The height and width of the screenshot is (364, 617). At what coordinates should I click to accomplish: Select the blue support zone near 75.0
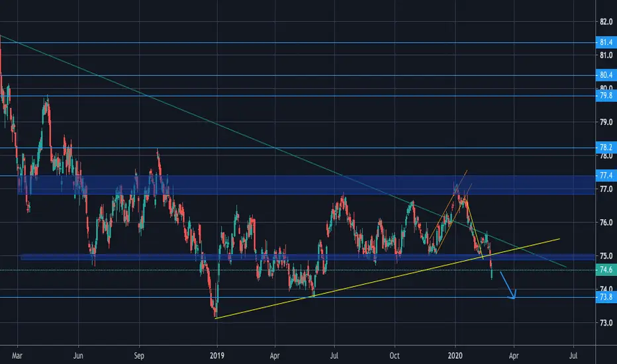coord(308,257)
